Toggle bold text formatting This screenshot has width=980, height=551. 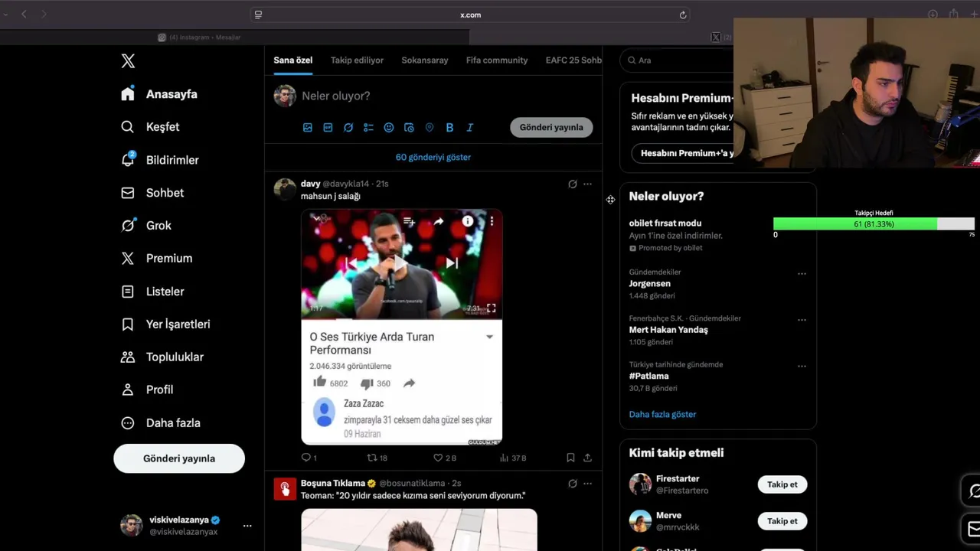coord(449,128)
